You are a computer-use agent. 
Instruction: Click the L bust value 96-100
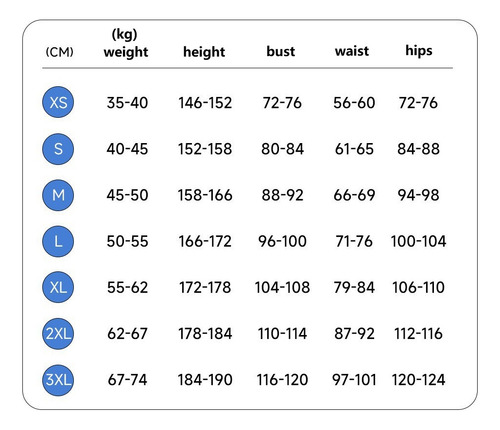click(282, 241)
